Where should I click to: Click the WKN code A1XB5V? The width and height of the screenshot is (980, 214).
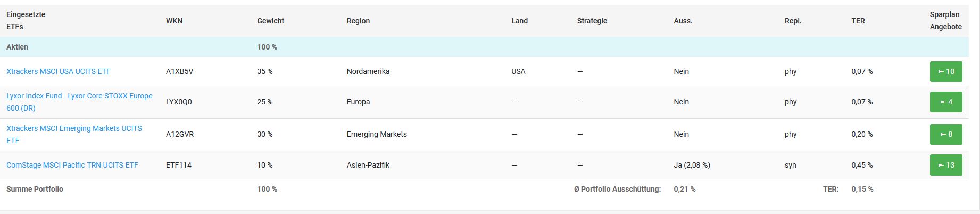coord(179,71)
